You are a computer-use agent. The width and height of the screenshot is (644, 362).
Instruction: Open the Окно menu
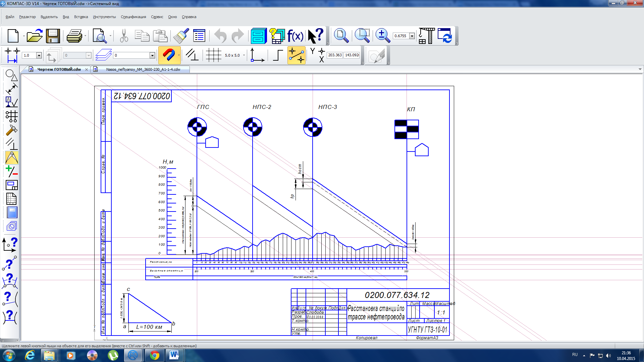(172, 17)
